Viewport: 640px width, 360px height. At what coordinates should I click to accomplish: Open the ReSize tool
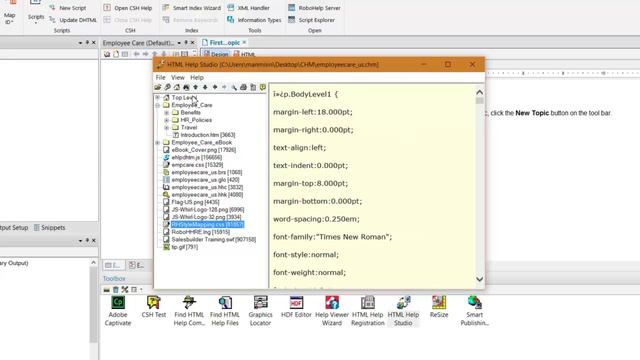point(439,307)
